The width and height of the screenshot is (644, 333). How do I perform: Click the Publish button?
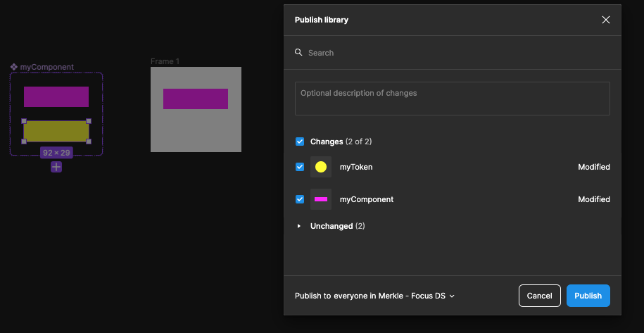click(x=588, y=296)
